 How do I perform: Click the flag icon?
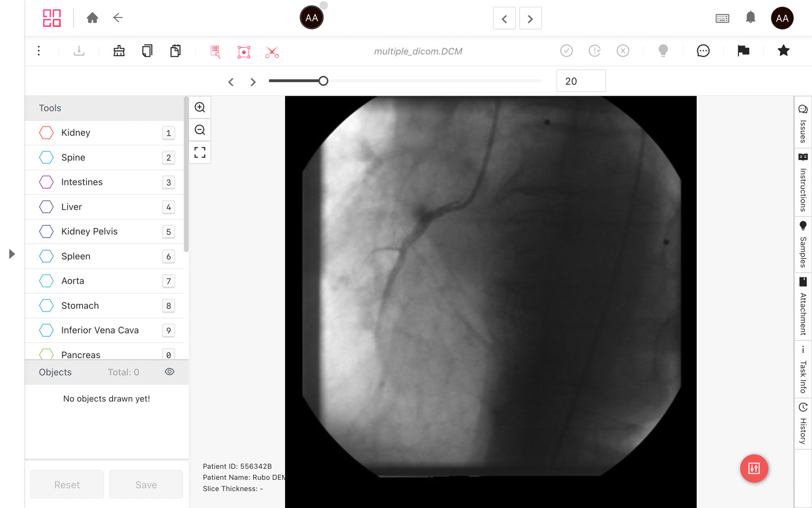[x=743, y=51]
